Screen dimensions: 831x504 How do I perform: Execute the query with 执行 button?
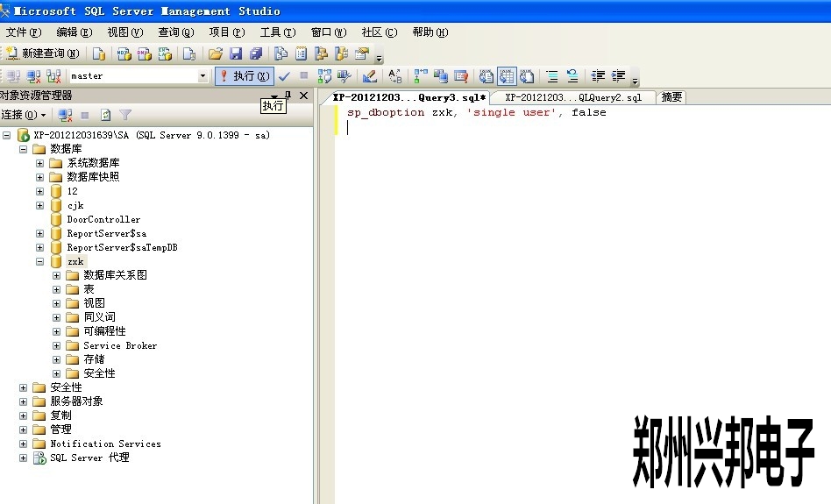tap(245, 76)
